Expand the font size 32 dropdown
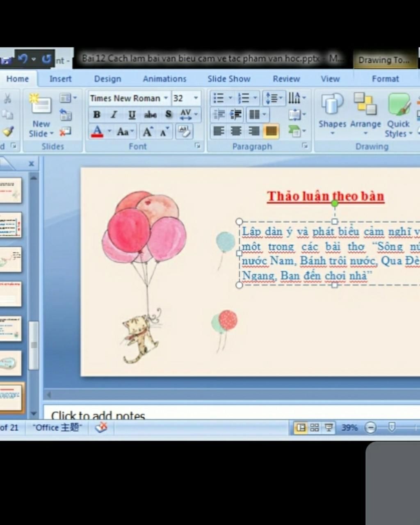This screenshot has width=420, height=525. pos(196,98)
